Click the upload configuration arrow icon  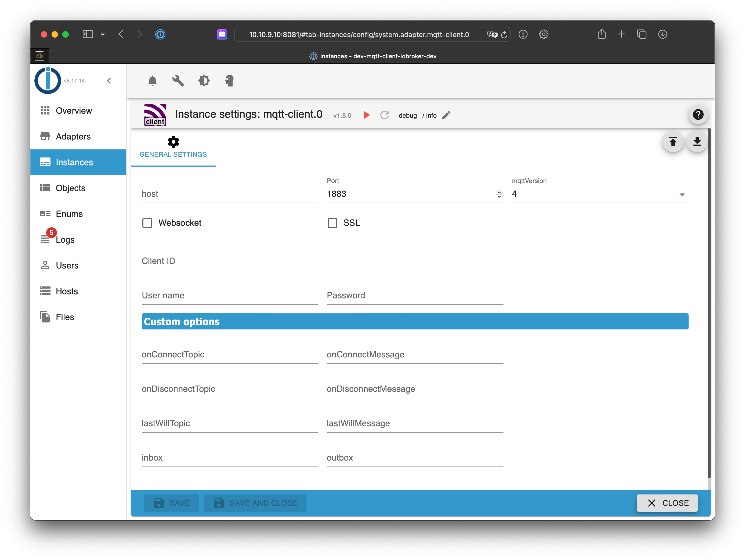[672, 142]
